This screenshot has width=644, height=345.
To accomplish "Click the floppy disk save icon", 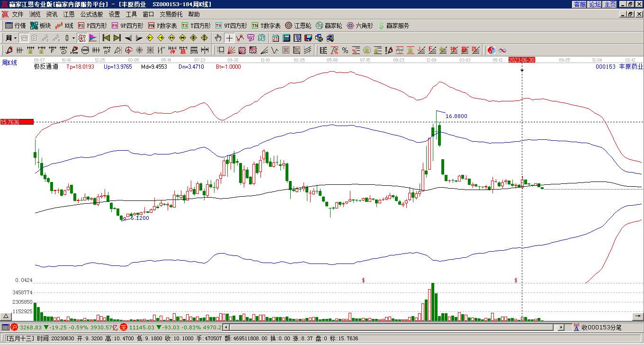I will point(308,38).
